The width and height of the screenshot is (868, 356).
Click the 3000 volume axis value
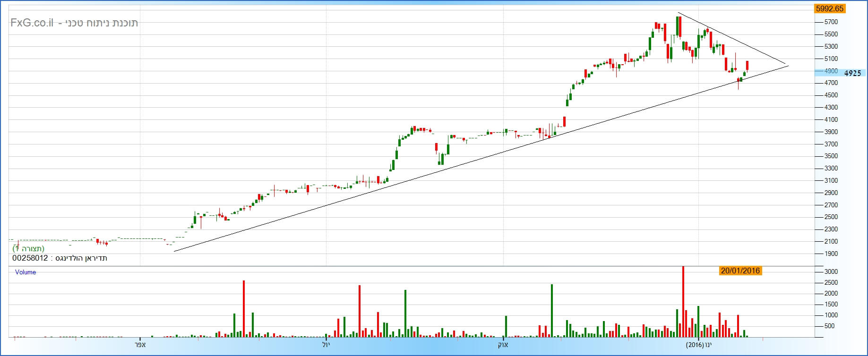831,272
